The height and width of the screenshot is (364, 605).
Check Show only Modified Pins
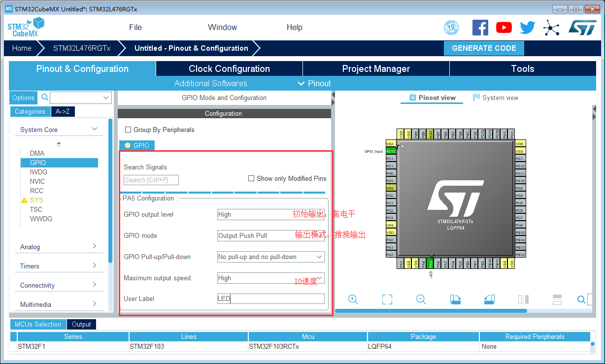coord(251,178)
